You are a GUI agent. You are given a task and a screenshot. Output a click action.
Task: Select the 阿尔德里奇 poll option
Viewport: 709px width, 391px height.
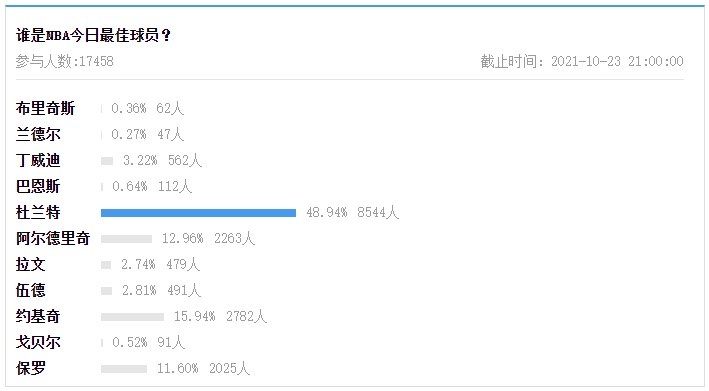pyautogui.click(x=53, y=238)
